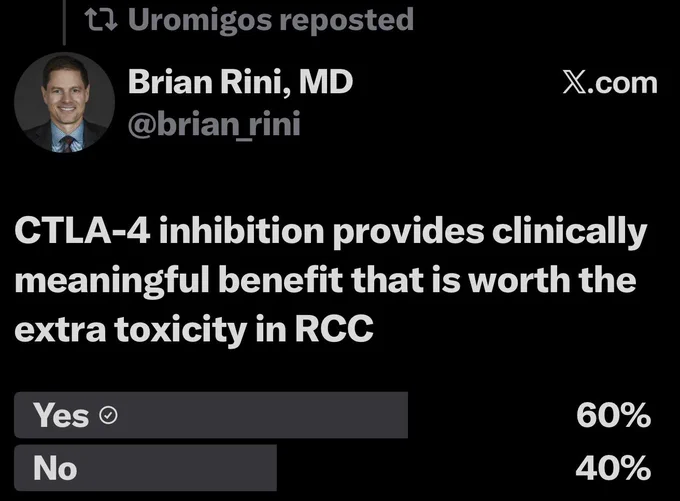
Task: Click the 60% result percentage
Action: click(x=613, y=416)
